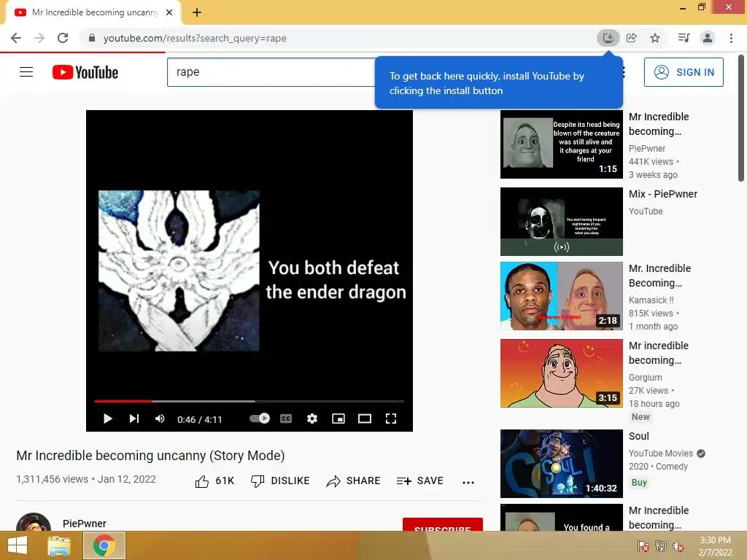This screenshot has height=560, width=747.
Task: View site info lock icon
Action: (92, 38)
